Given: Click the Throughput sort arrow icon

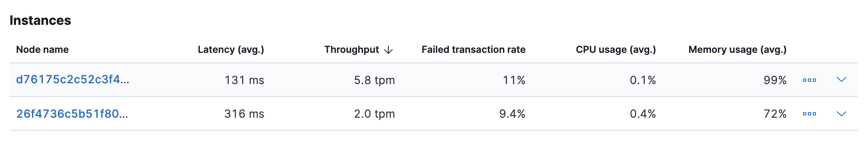Looking at the screenshot, I should tap(388, 50).
